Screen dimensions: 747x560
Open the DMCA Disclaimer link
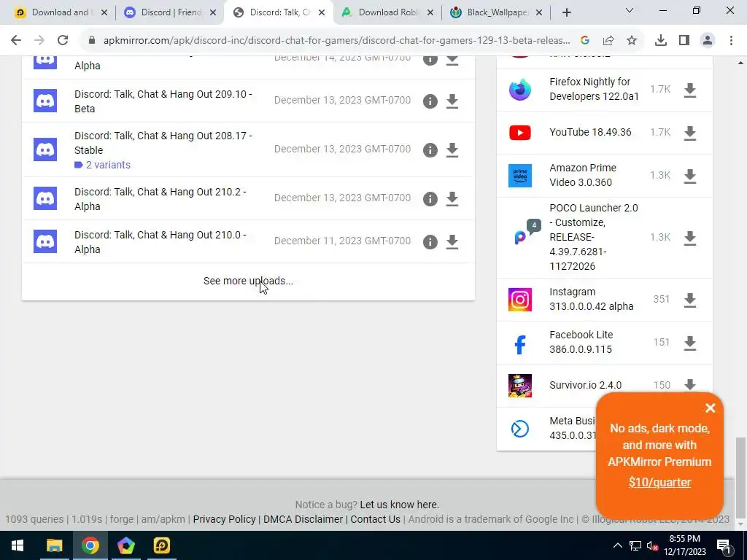tap(303, 519)
